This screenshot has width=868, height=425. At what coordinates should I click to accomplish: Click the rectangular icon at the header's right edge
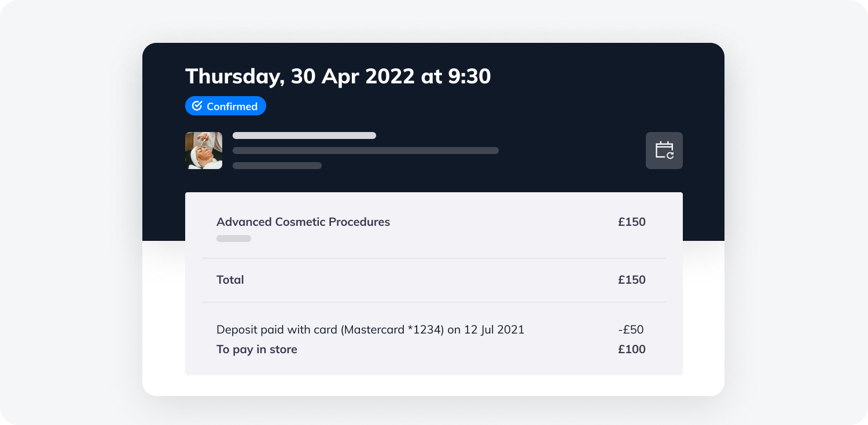[x=664, y=150]
